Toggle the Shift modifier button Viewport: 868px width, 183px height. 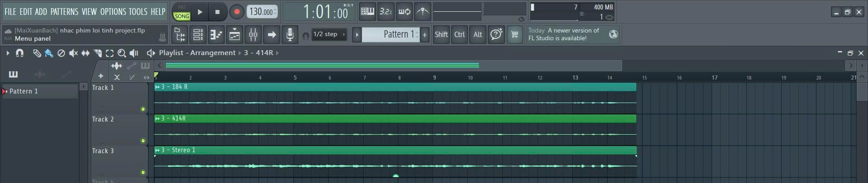441,34
